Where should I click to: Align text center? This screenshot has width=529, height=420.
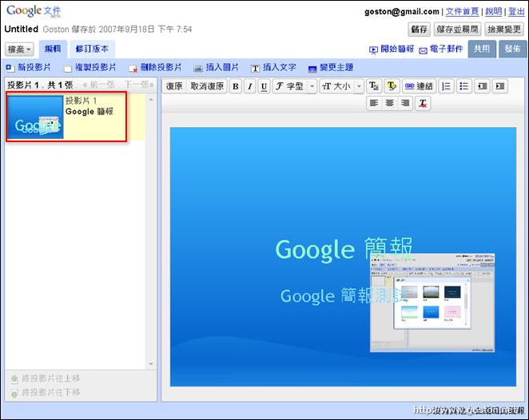click(389, 103)
